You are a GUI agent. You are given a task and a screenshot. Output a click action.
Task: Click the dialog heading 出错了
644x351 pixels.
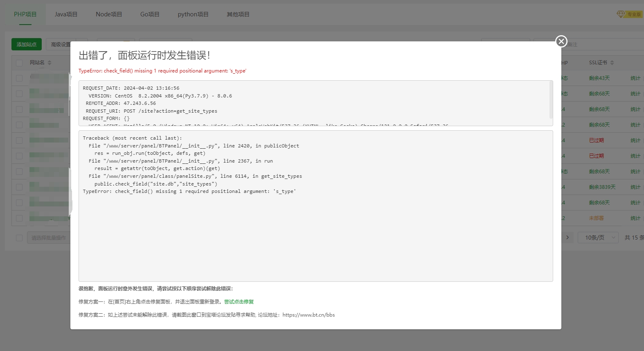tap(144, 55)
